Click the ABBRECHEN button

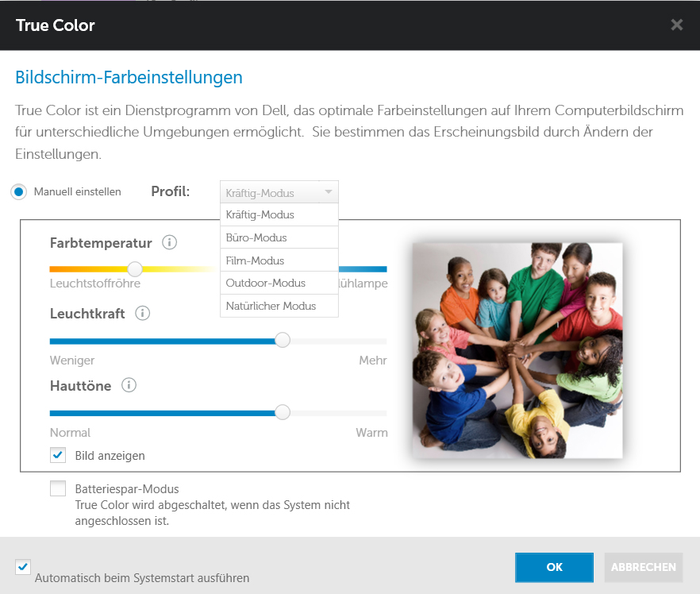(x=644, y=567)
